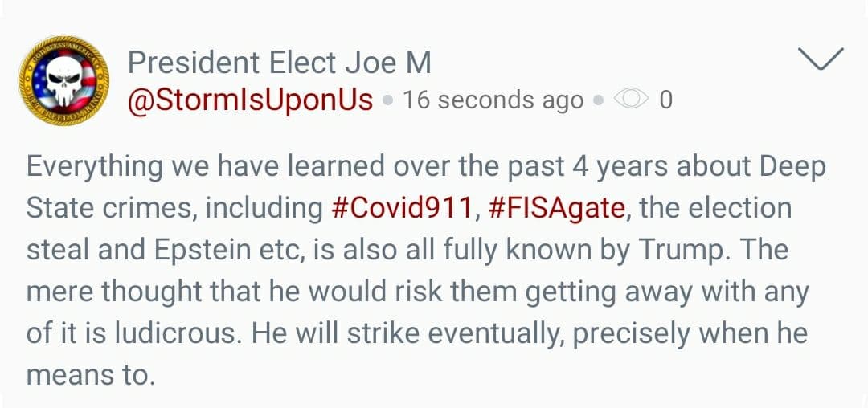Expand the post options chevron
Image resolution: width=868 pixels, height=408 pixels.
[x=821, y=59]
